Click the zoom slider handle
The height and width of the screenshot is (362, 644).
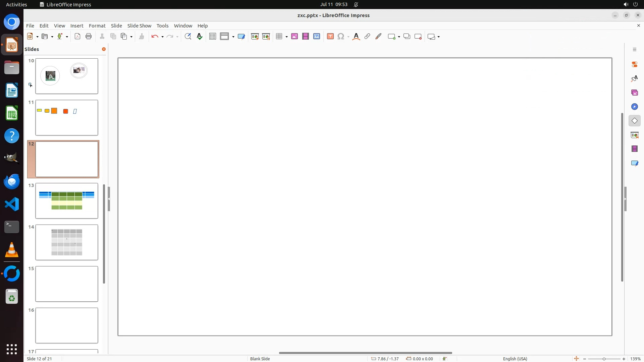[604, 359]
